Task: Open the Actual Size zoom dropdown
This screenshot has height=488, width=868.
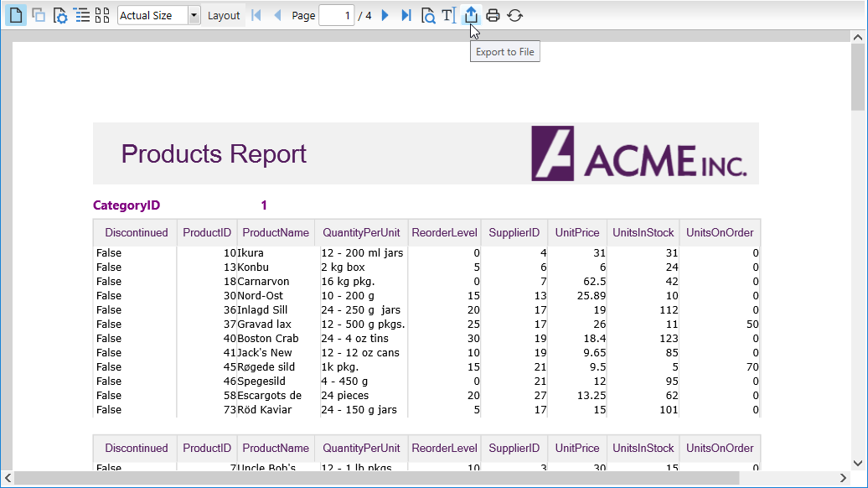Action: (x=194, y=15)
